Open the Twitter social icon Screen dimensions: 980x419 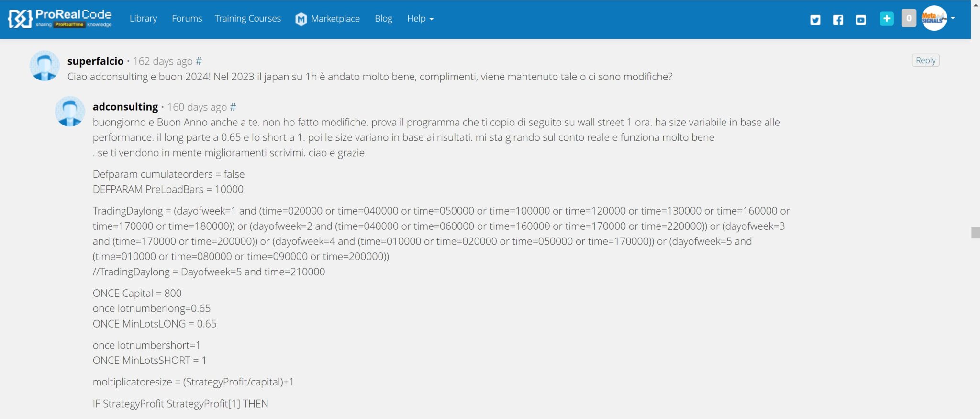[x=815, y=20]
